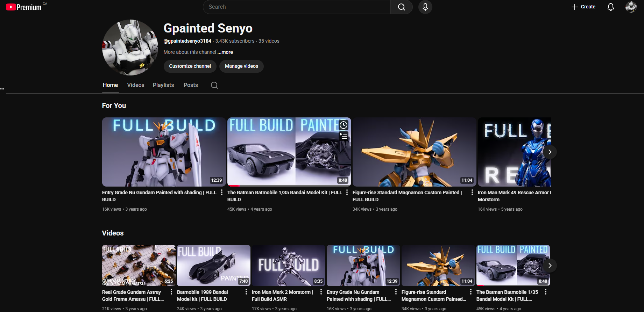644x312 pixels.
Task: Play Batmobile 1/35 thumbnail in For You
Action: [x=289, y=152]
